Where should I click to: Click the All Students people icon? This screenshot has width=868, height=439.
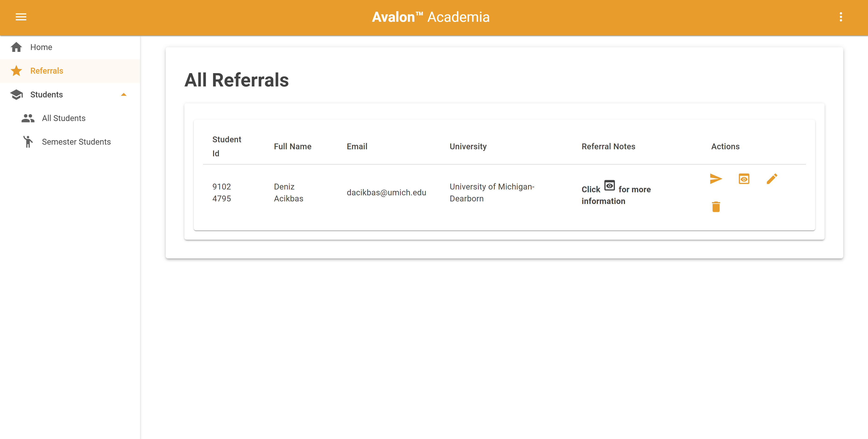28,118
